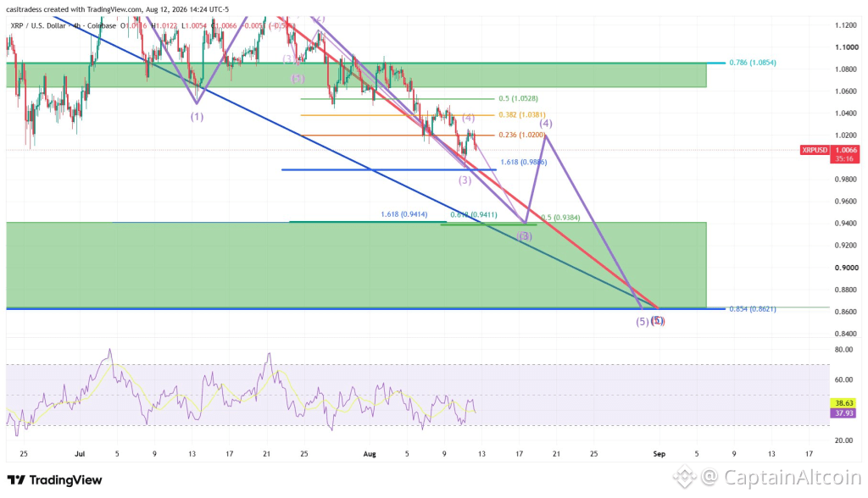Click the 1.618 (0.9414) extension label
Viewport: 868px width, 498px height.
pos(403,214)
